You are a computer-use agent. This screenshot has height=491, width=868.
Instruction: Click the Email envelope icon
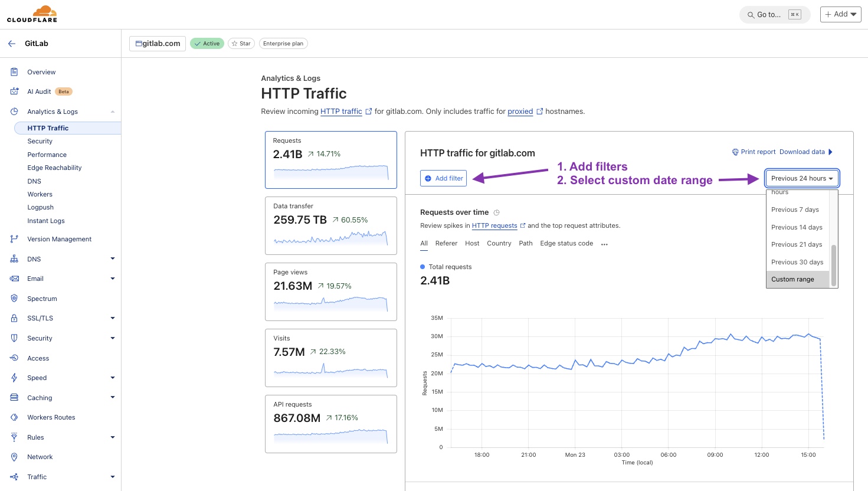14,279
